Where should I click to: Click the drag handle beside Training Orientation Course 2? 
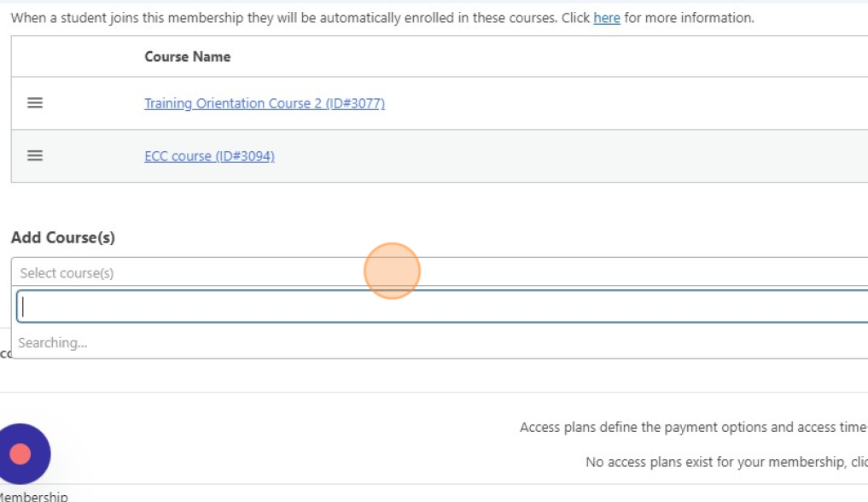pos(33,103)
